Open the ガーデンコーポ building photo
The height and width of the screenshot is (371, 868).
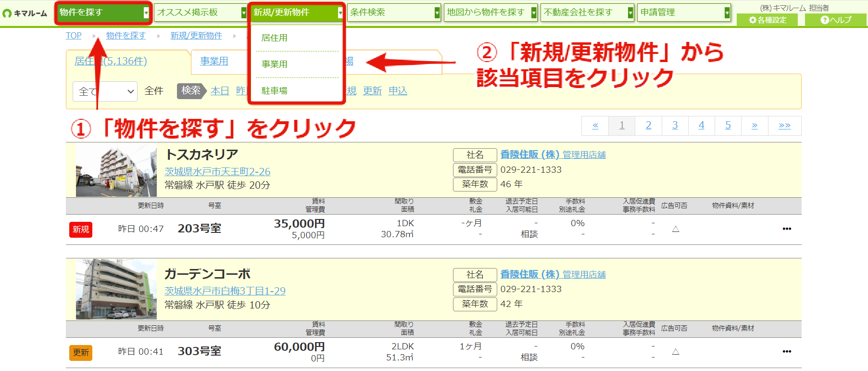click(x=116, y=289)
